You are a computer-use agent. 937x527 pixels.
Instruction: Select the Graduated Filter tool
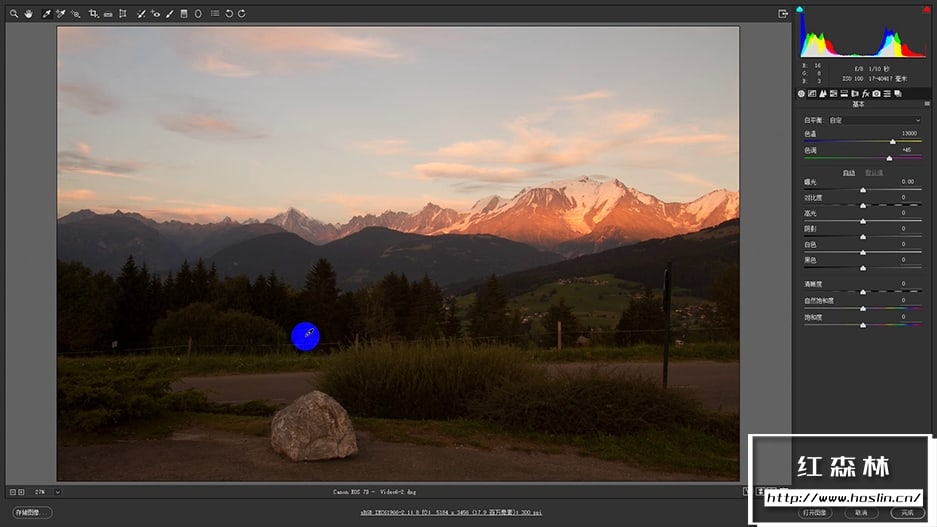(x=184, y=14)
